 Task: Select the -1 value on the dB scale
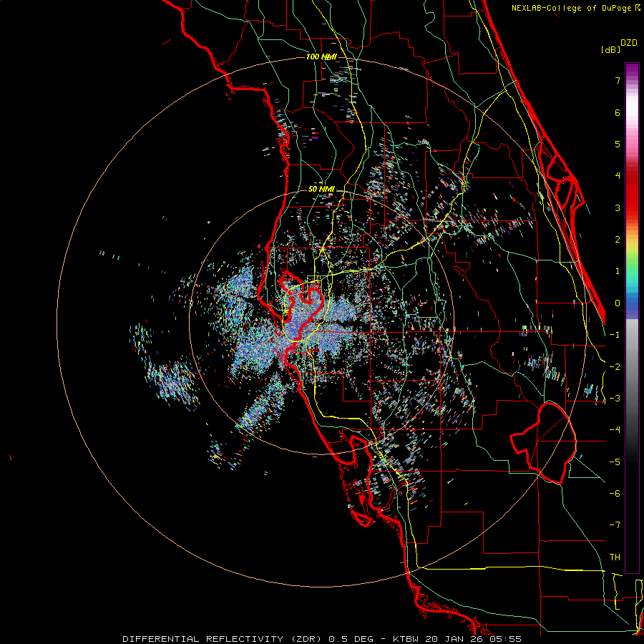pyautogui.click(x=615, y=335)
